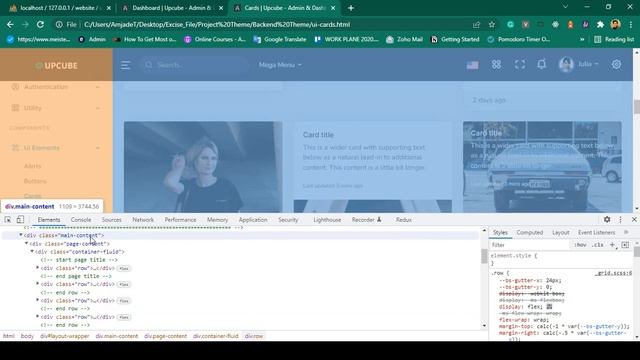Click the woman photo card image

[x=203, y=167]
